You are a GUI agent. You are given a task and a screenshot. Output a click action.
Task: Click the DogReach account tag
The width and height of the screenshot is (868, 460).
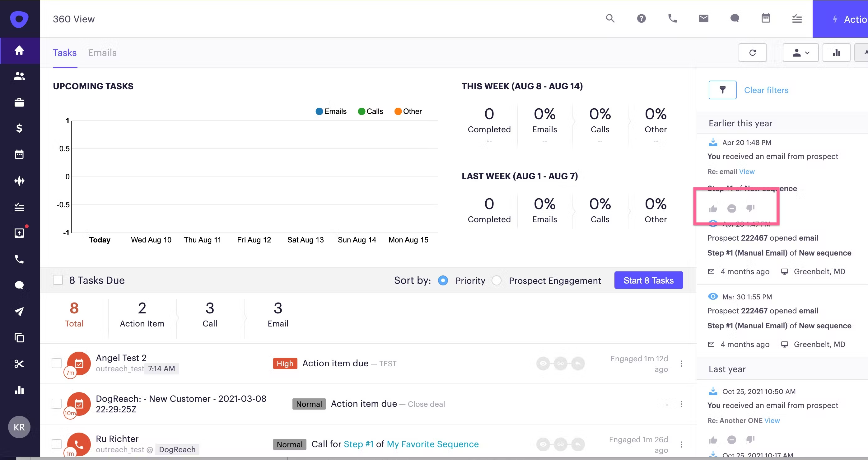tap(177, 449)
